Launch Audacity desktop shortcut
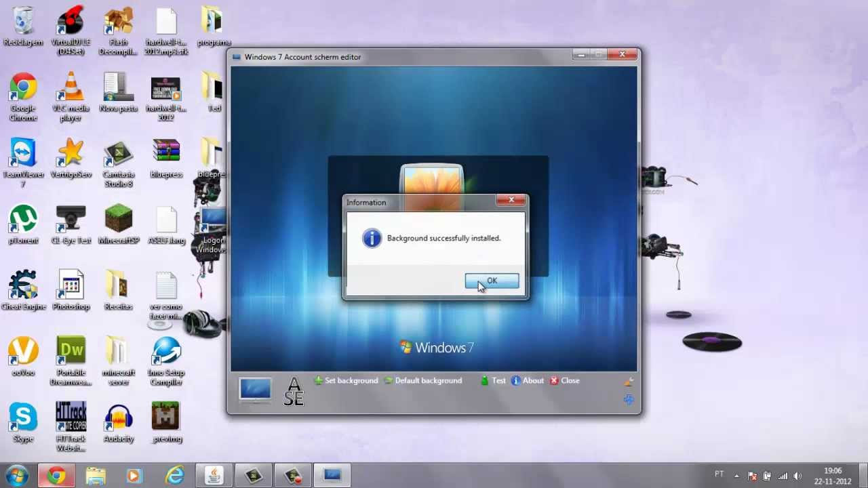This screenshot has height=488, width=868. coord(119,423)
